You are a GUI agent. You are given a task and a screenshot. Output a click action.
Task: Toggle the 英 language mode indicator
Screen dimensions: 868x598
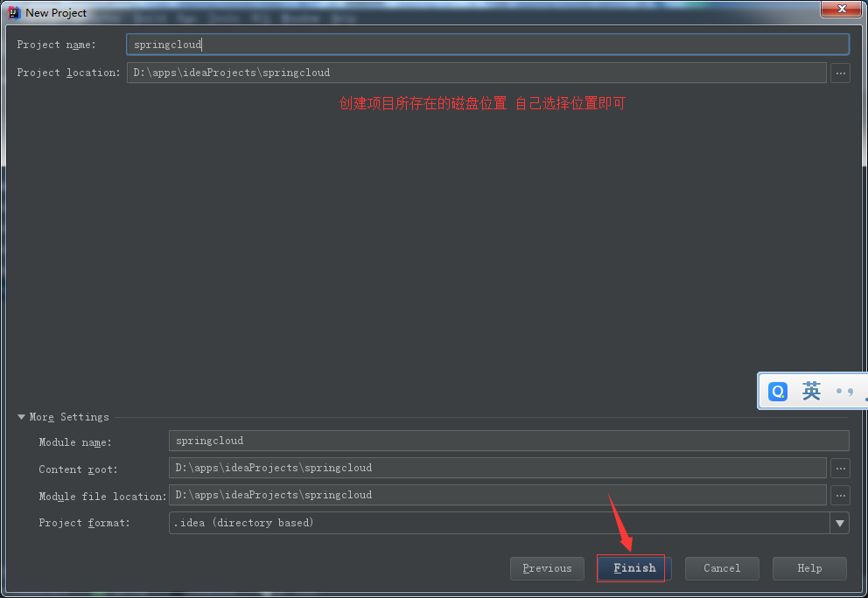point(811,391)
